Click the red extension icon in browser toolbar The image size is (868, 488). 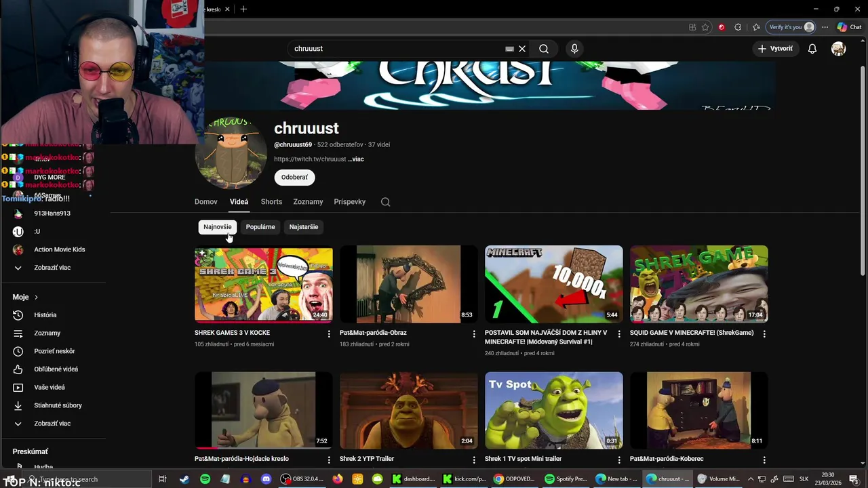722,27
